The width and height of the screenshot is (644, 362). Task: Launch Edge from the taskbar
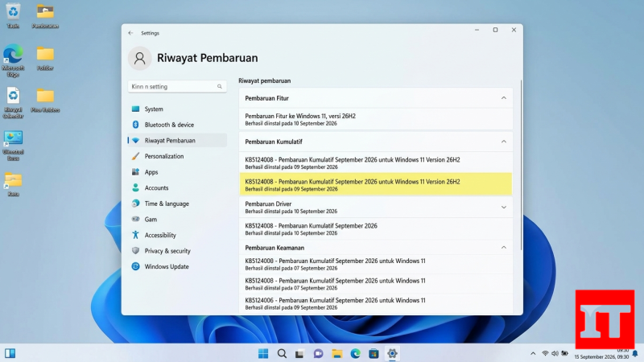coord(355,353)
